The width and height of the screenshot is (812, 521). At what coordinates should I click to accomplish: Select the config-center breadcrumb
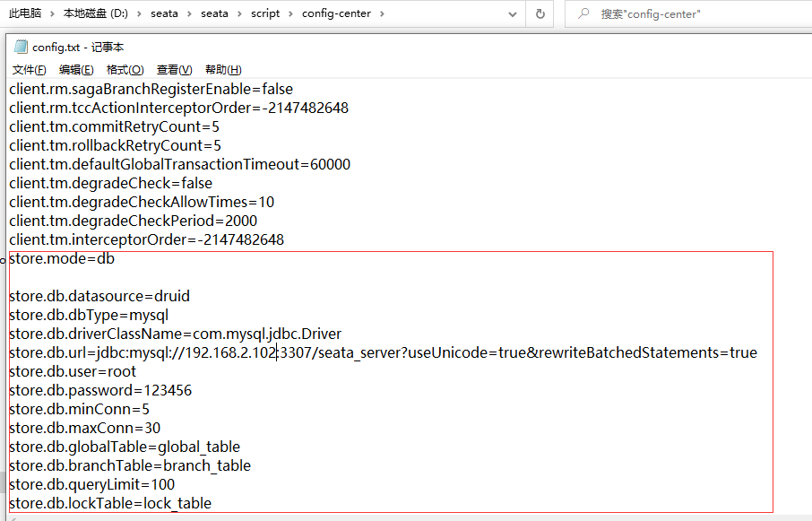pyautogui.click(x=343, y=13)
